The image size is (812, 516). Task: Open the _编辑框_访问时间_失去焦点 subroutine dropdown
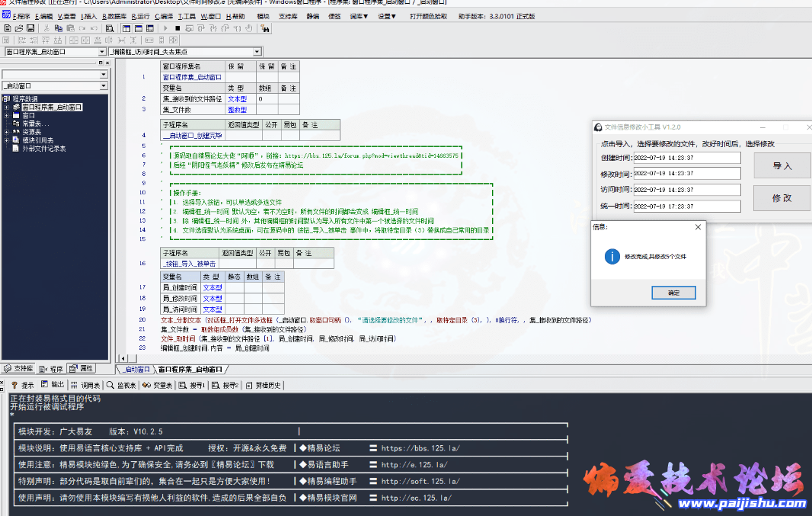(x=257, y=52)
